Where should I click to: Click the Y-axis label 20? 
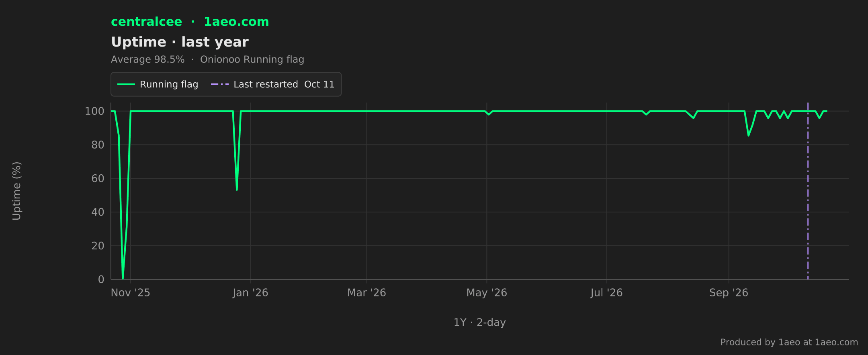[x=98, y=246]
